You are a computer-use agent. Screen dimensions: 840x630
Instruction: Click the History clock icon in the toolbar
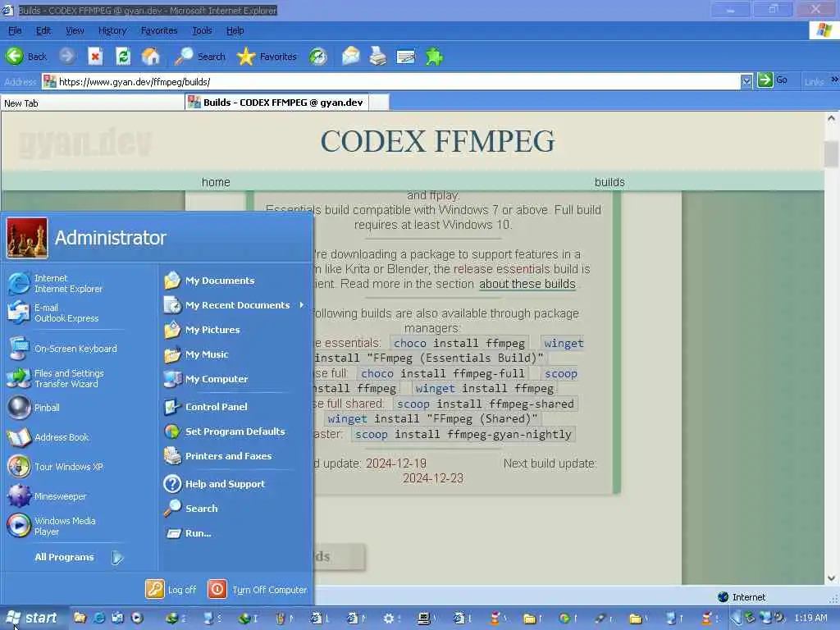(318, 57)
